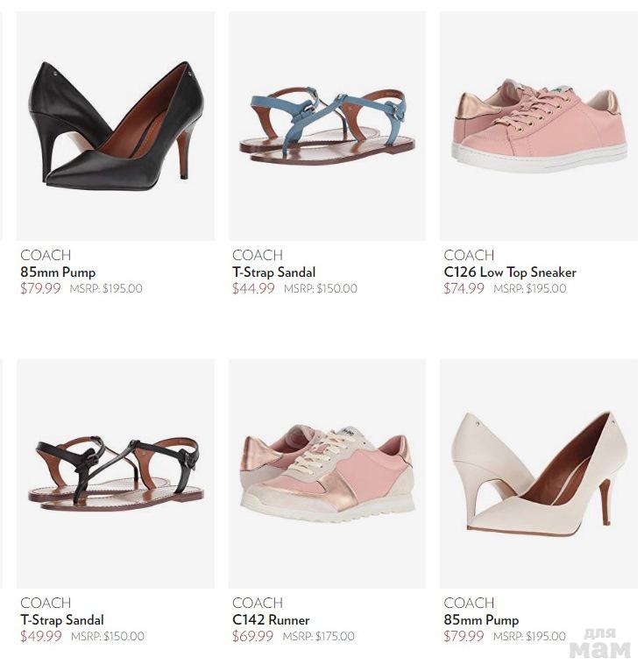The width and height of the screenshot is (644, 671).
Task: Click the 85mm Pump title under white heels
Action: click(x=481, y=620)
